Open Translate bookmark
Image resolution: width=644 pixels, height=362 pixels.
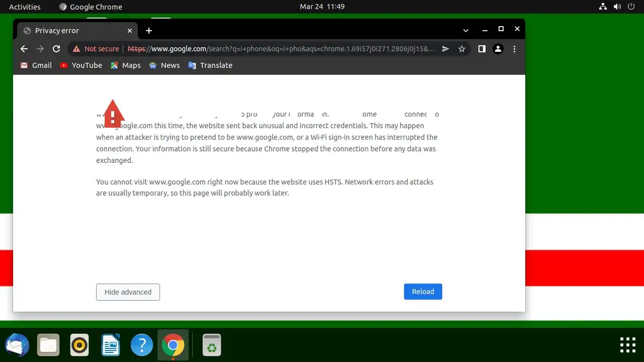coord(210,65)
